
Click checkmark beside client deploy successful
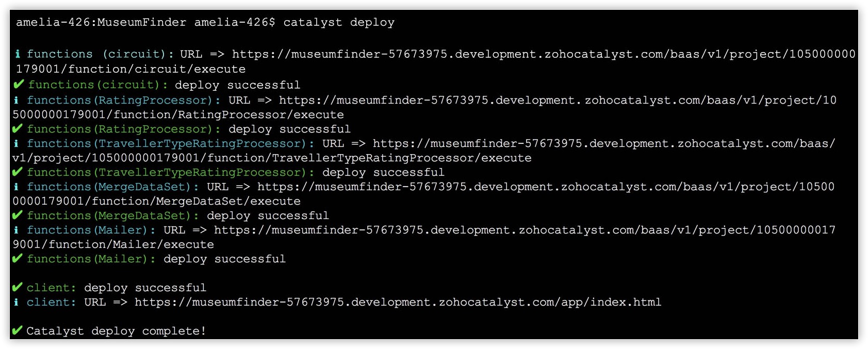(18, 288)
